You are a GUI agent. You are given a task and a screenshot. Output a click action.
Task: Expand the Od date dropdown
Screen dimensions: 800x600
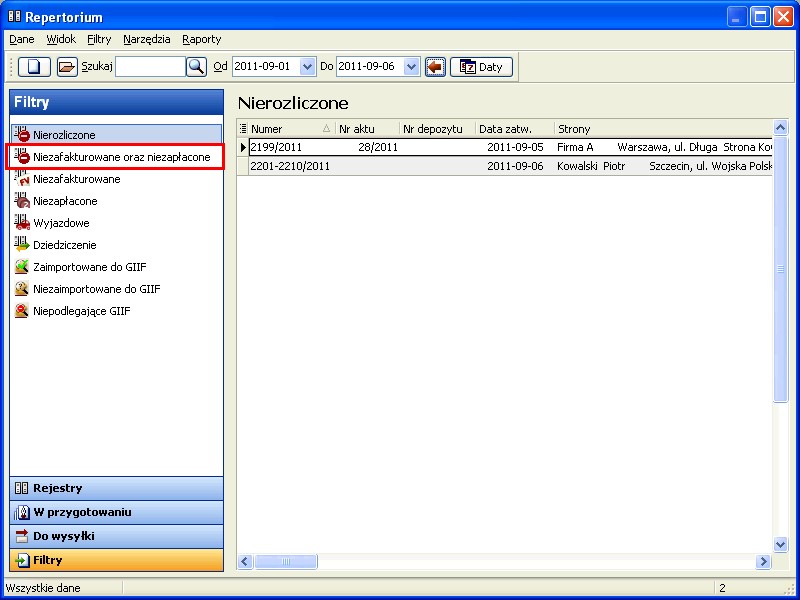click(307, 67)
